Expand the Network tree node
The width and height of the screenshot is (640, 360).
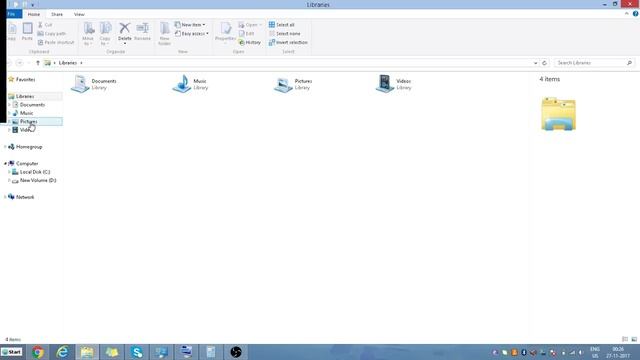pos(5,197)
